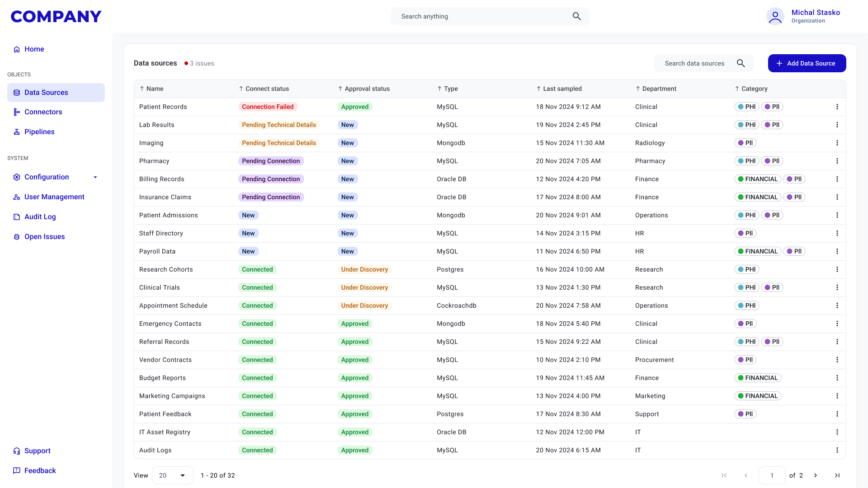The width and height of the screenshot is (868, 488).
Task: Click the data sources search magnifier icon
Action: point(741,63)
